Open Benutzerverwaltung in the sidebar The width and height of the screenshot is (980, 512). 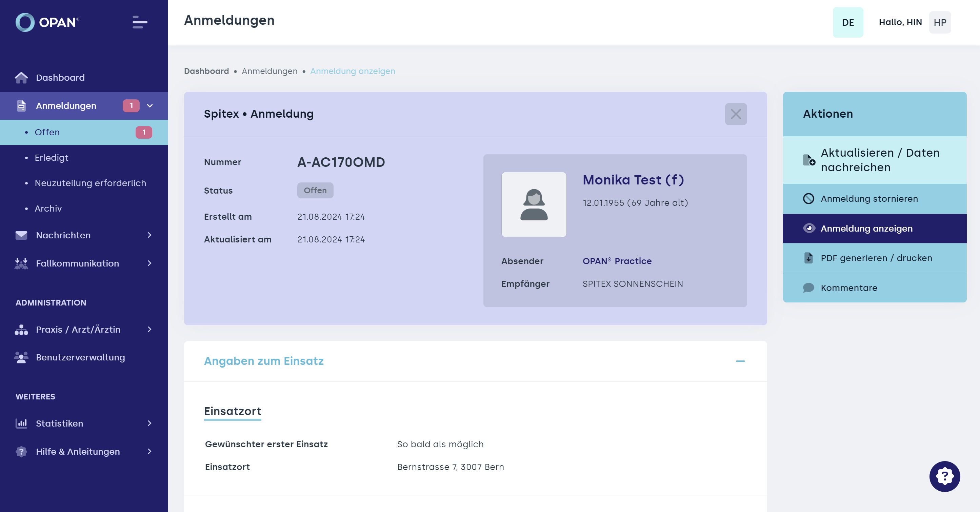(84, 357)
